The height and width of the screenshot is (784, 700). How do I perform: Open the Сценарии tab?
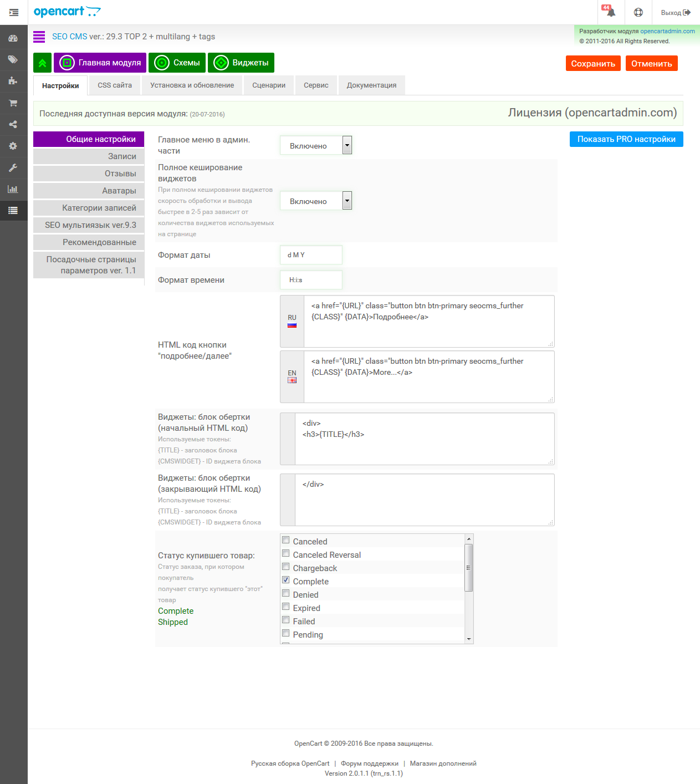[x=269, y=85]
